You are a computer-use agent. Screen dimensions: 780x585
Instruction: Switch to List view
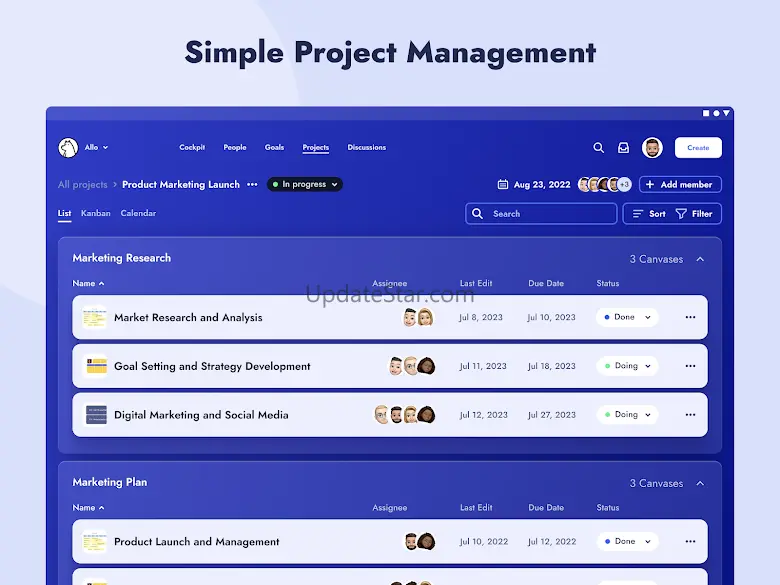(x=64, y=213)
